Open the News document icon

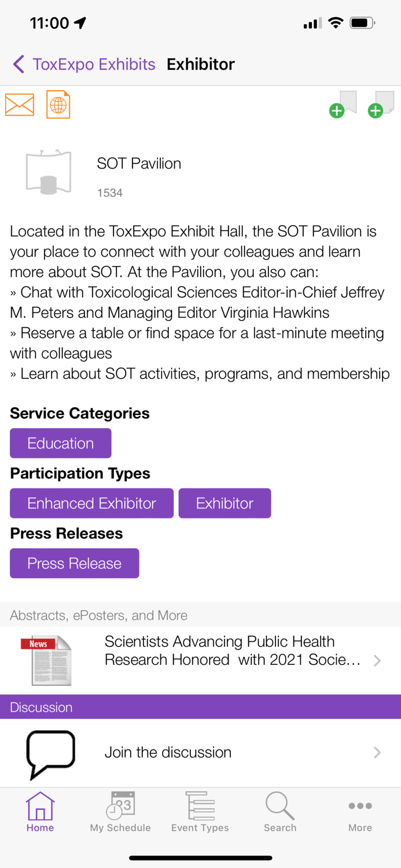[46, 660]
